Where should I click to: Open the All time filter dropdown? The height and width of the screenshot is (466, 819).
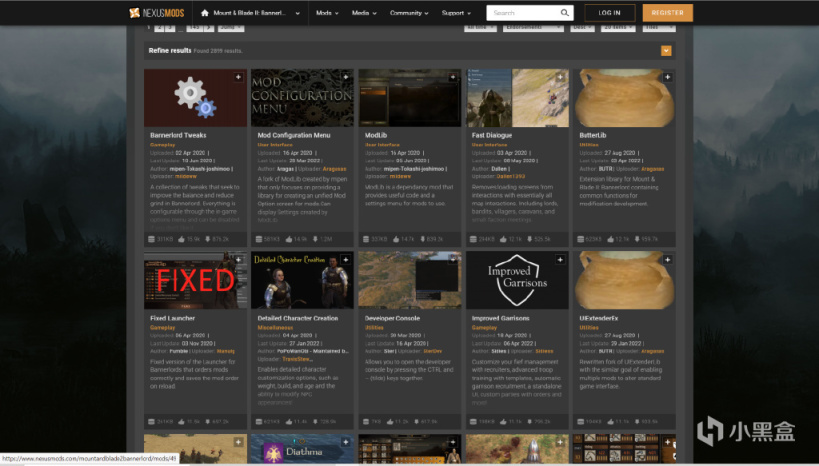[480, 28]
